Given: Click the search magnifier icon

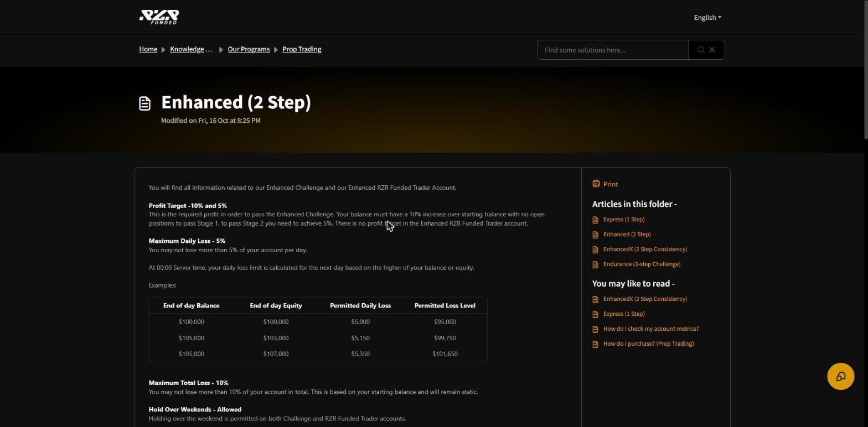Looking at the screenshot, I should tap(701, 50).
